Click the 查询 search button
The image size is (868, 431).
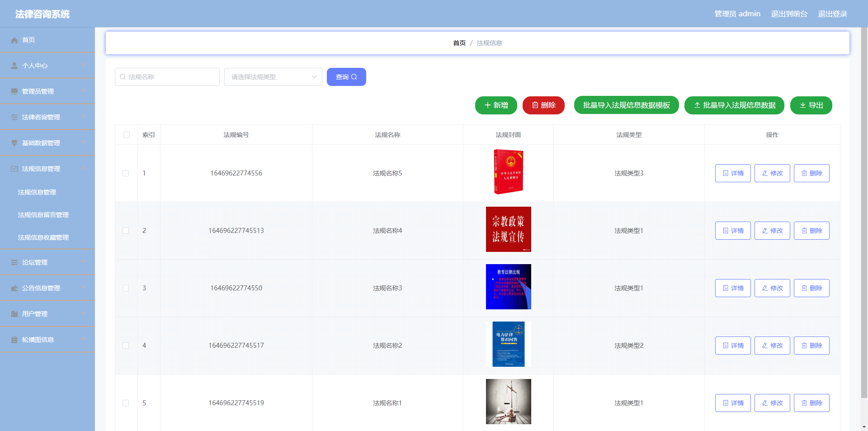[346, 77]
